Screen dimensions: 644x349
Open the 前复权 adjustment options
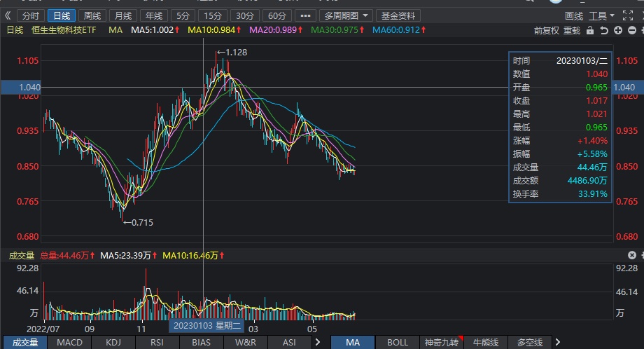tap(546, 30)
